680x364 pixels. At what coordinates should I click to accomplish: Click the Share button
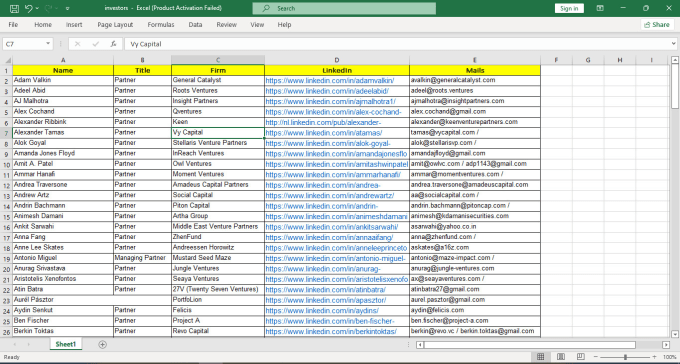tap(657, 25)
